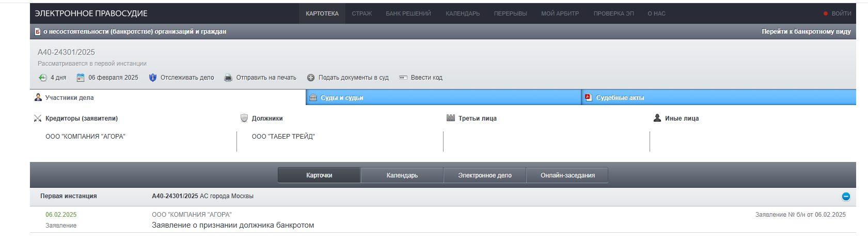Click ЭЛЕКТРОННОЕ ПРАВОСУДИЕ logo text
The image size is (868, 238).
click(x=91, y=13)
